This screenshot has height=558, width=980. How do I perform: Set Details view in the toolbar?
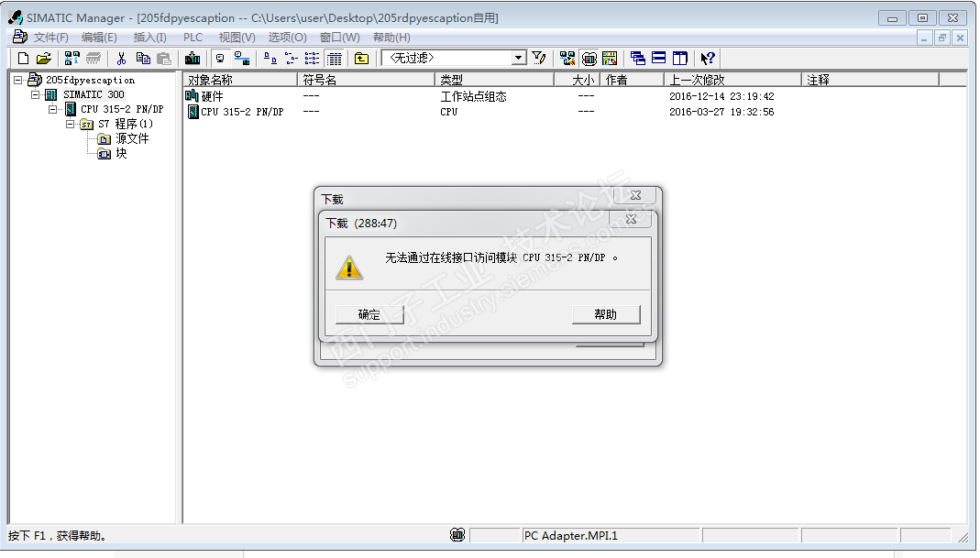point(335,59)
